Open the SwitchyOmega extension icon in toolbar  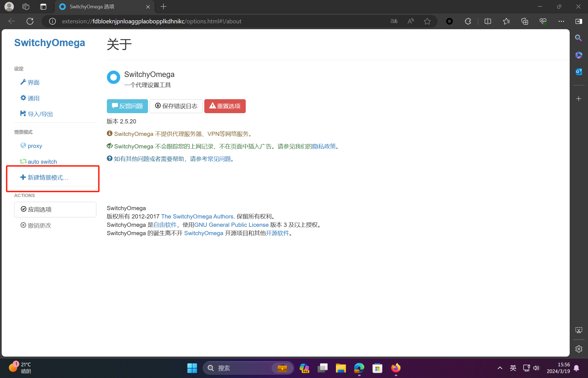[x=449, y=21]
